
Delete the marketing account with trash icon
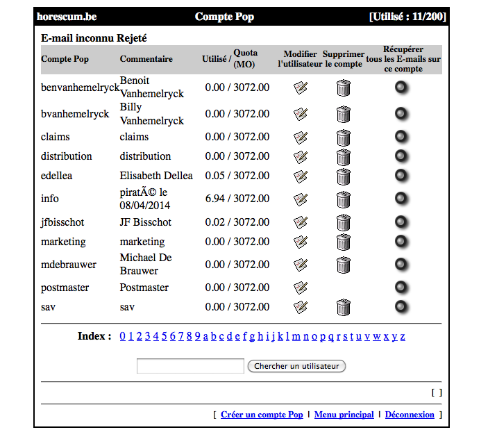pos(344,242)
